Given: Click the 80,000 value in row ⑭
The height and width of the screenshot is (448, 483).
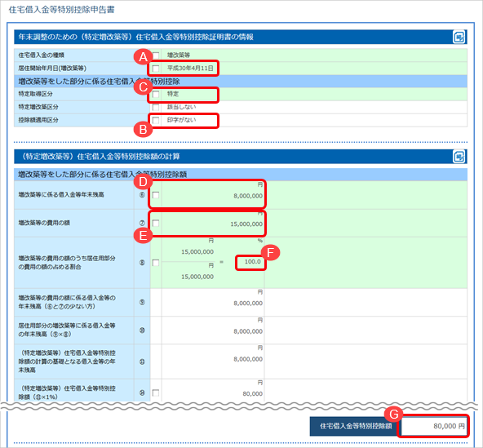Looking at the screenshot, I should click(x=253, y=394).
